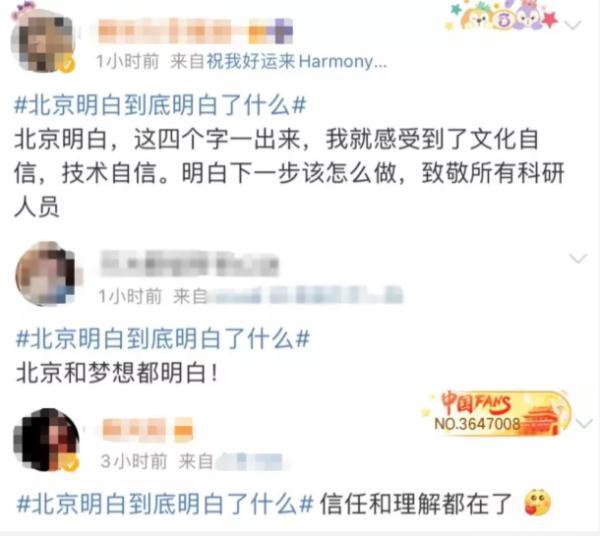Image resolution: width=600 pixels, height=536 pixels.
Task: Expand the second post's chevron menu
Action: click(x=578, y=258)
